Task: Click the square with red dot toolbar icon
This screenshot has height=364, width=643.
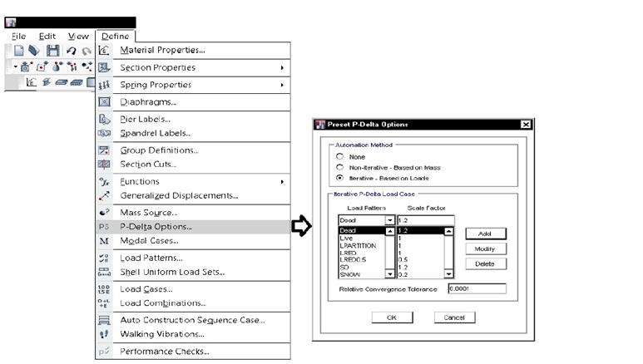Action: coord(42,66)
